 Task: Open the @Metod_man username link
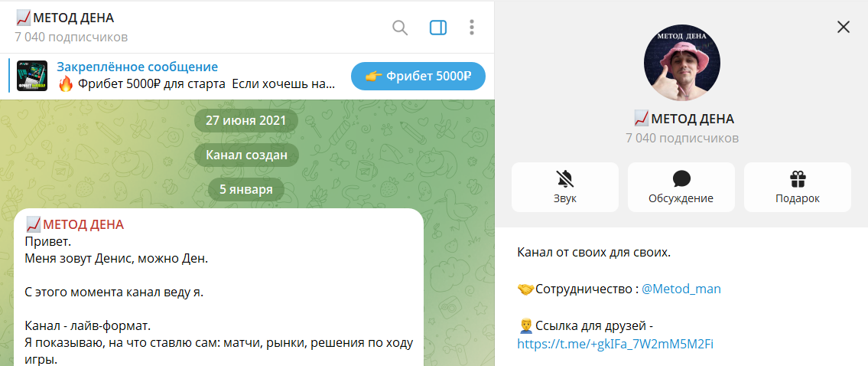pos(681,289)
